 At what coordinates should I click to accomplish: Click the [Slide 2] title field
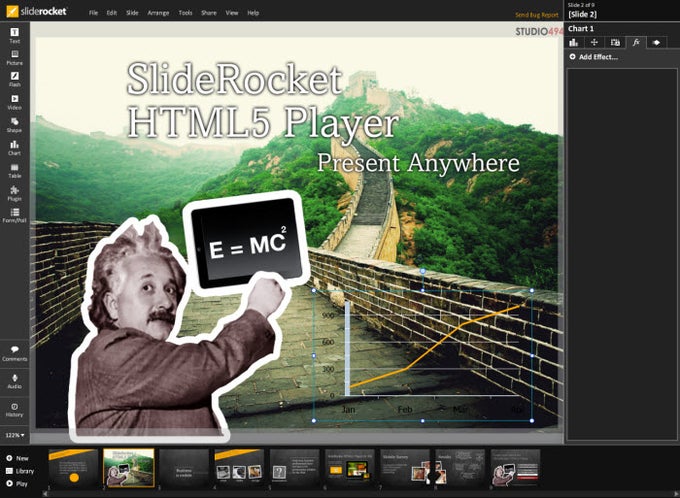[583, 14]
